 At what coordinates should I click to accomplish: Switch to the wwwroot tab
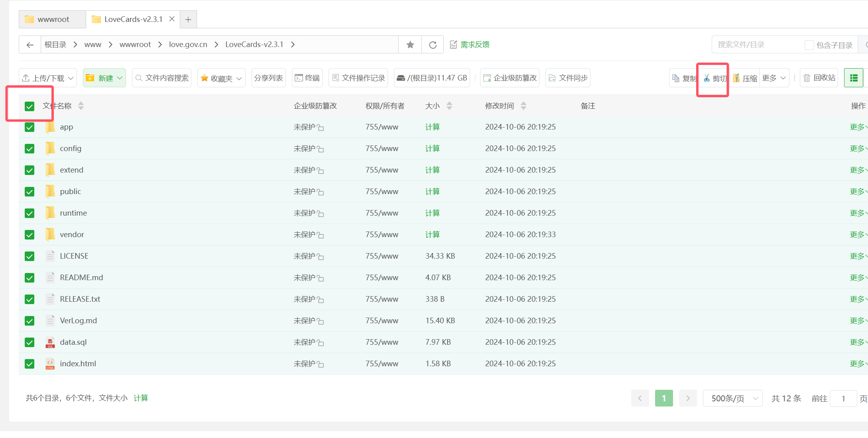(x=52, y=19)
